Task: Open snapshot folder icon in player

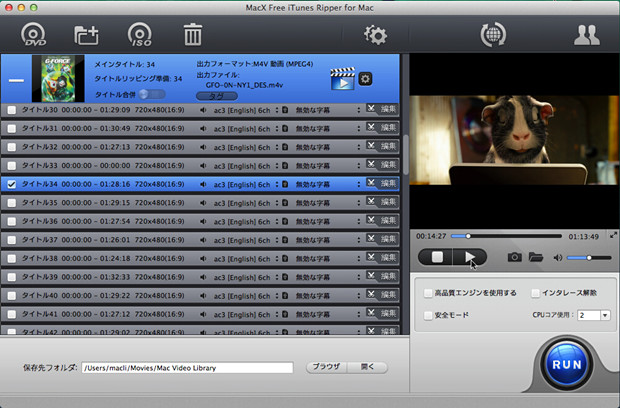Action: click(536, 257)
